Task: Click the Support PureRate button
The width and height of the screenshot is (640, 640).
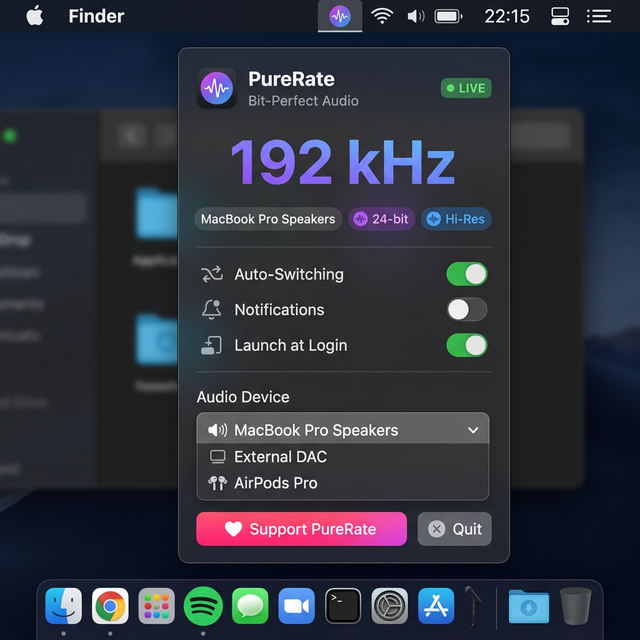Action: (301, 529)
